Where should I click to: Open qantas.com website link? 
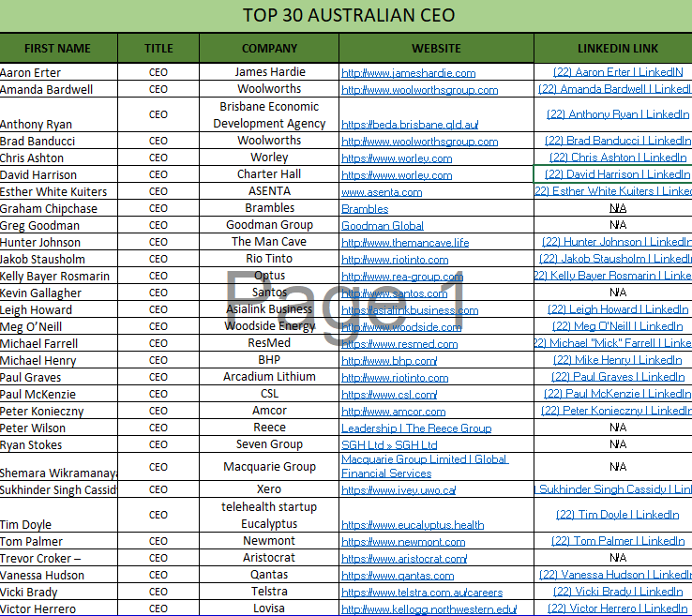(x=398, y=576)
